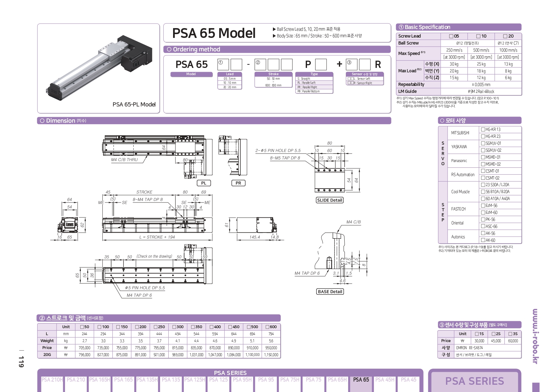Viewport: 554px width, 392px height.
Task: Check the stroke 600 column box
Action: [x=268, y=327]
